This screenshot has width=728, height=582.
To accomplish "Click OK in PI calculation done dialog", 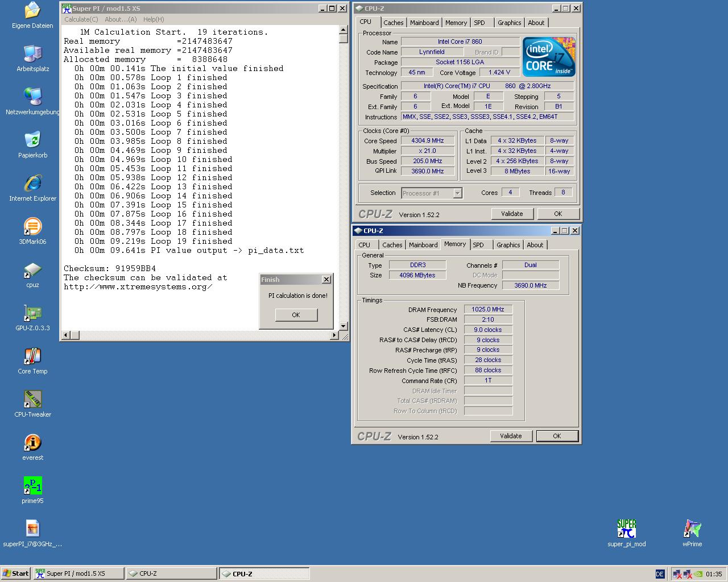I will point(296,315).
